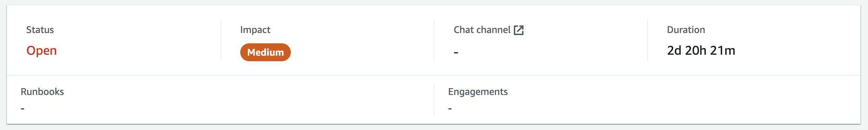Screen dimensions: 868x130
Task: Click the vertical divider between Status and Impact
Action: coord(221,40)
